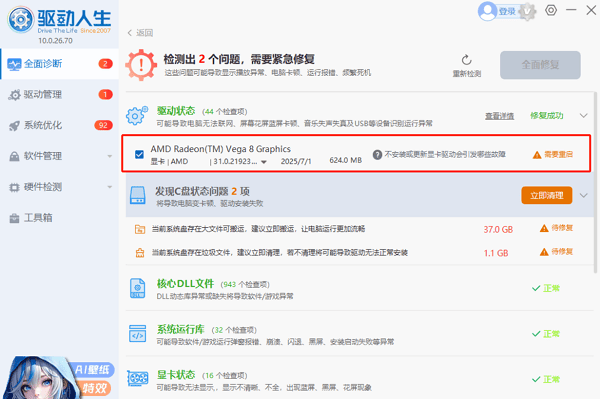Open the driver version 31.0.21923 dropdown
Viewport: 600px width, 399px height.
pos(264,162)
